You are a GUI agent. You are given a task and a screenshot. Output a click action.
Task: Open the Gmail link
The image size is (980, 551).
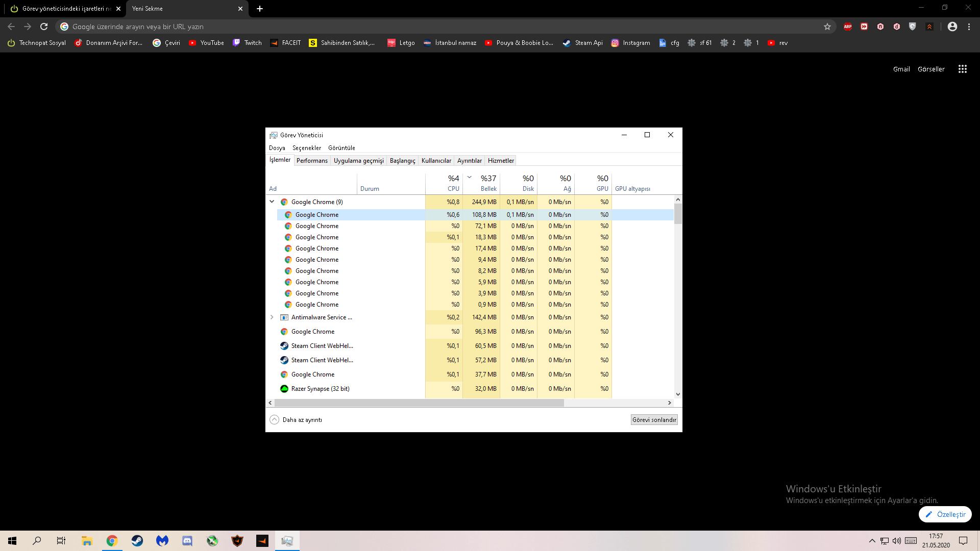901,69
